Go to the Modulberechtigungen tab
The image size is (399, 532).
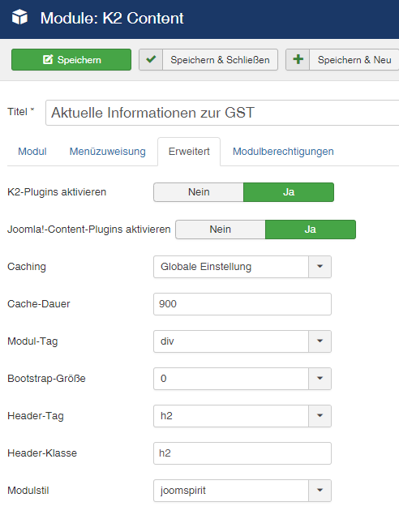coord(283,152)
